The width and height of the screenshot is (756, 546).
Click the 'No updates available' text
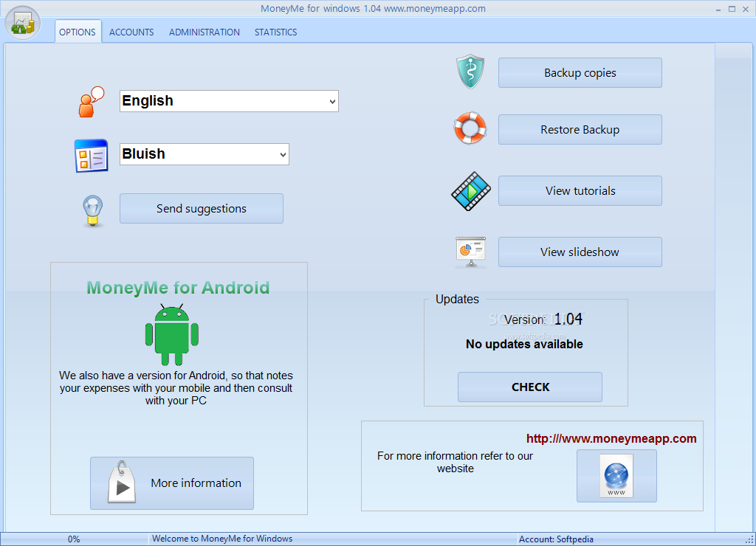524,344
